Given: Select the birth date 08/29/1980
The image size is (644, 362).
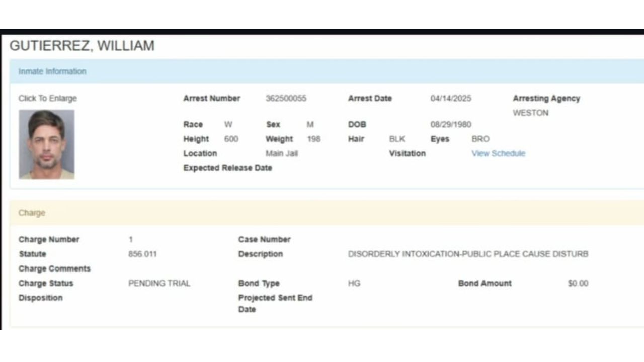Looking at the screenshot, I should pyautogui.click(x=451, y=124).
